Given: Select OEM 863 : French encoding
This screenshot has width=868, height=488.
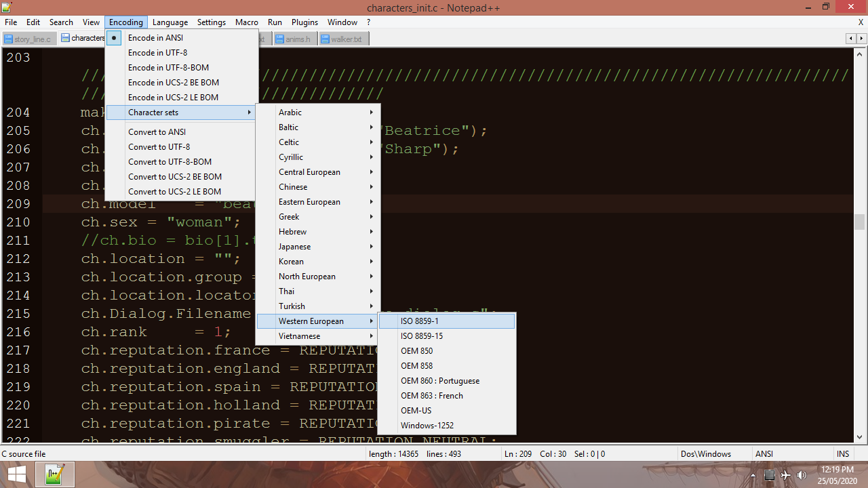Looking at the screenshot, I should [447, 396].
